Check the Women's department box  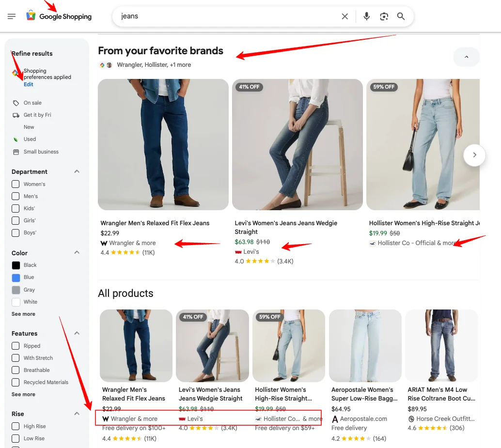pos(16,184)
